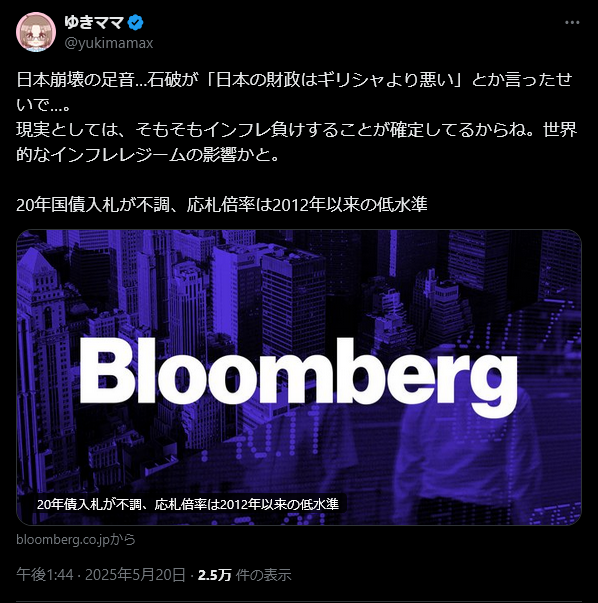
Task: Click the いで…。 continuation text in tweet
Action: [x=43, y=105]
